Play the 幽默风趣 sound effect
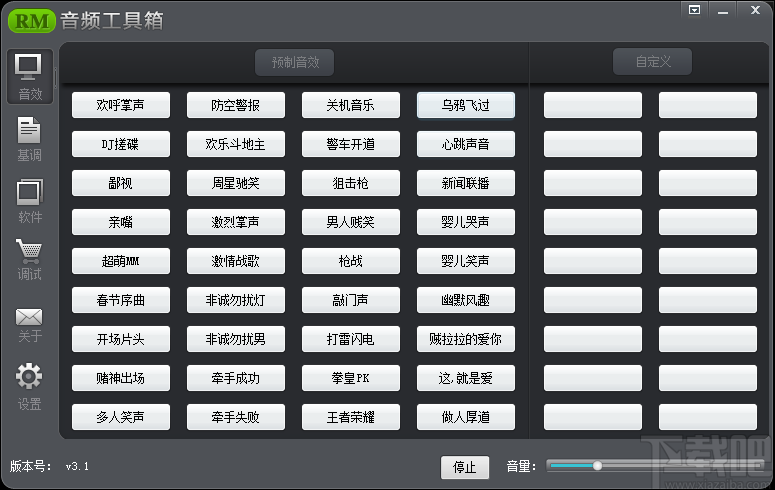The width and height of the screenshot is (775, 490). (466, 300)
